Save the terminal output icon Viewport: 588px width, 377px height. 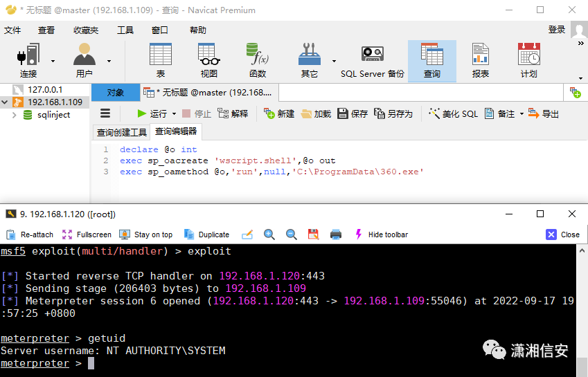pyautogui.click(x=313, y=235)
